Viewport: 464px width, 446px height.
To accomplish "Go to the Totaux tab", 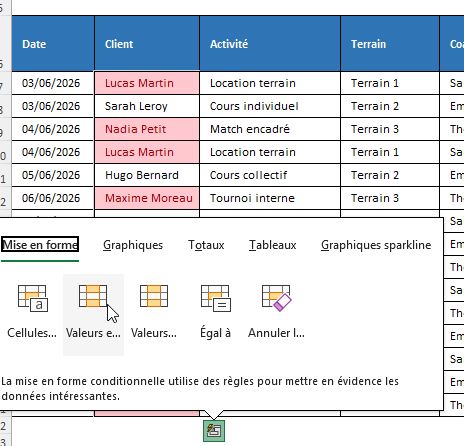I will click(x=206, y=245).
